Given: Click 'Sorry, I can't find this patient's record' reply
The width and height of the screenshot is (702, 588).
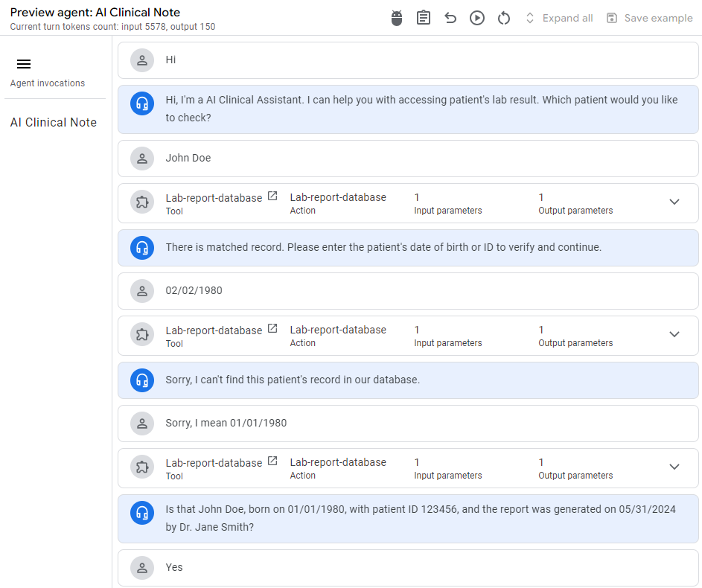Looking at the screenshot, I should 293,380.
